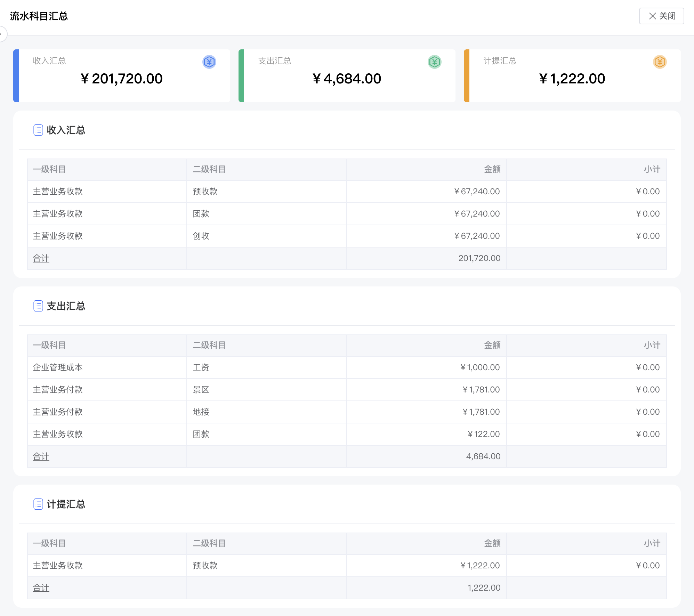Image resolution: width=694 pixels, height=616 pixels.
Task: Select the 工资 row under 企业管理成本
Action: coord(201,367)
